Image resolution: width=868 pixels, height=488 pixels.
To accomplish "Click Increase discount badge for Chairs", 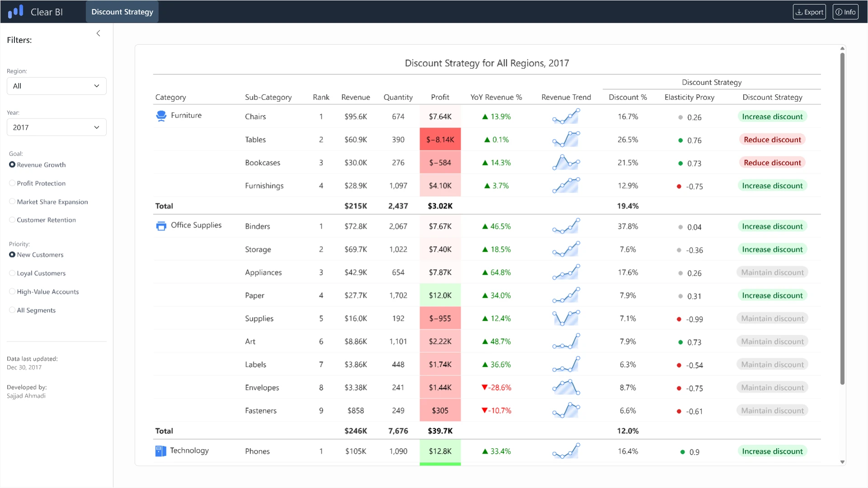I will [772, 117].
